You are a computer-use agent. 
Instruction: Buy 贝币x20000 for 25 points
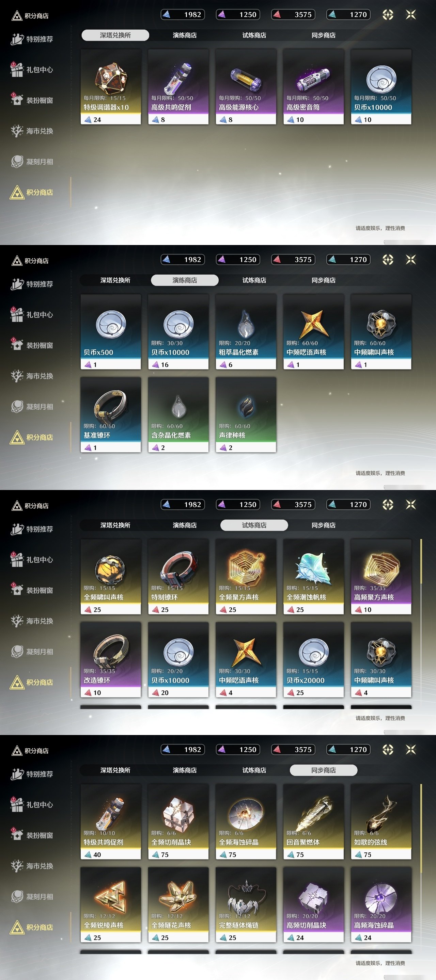(313, 660)
